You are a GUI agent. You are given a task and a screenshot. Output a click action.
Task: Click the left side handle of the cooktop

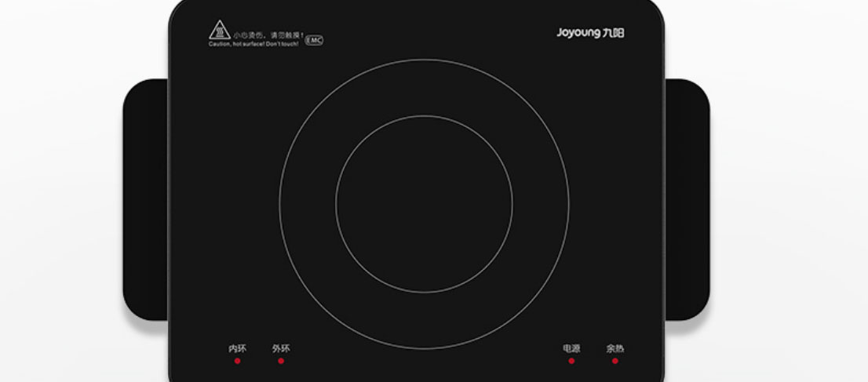145,199
